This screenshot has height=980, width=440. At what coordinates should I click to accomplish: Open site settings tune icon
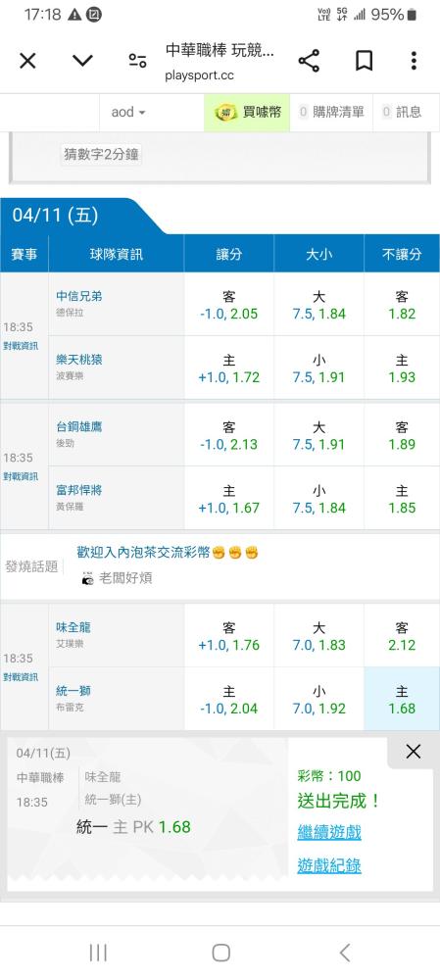coord(137,61)
